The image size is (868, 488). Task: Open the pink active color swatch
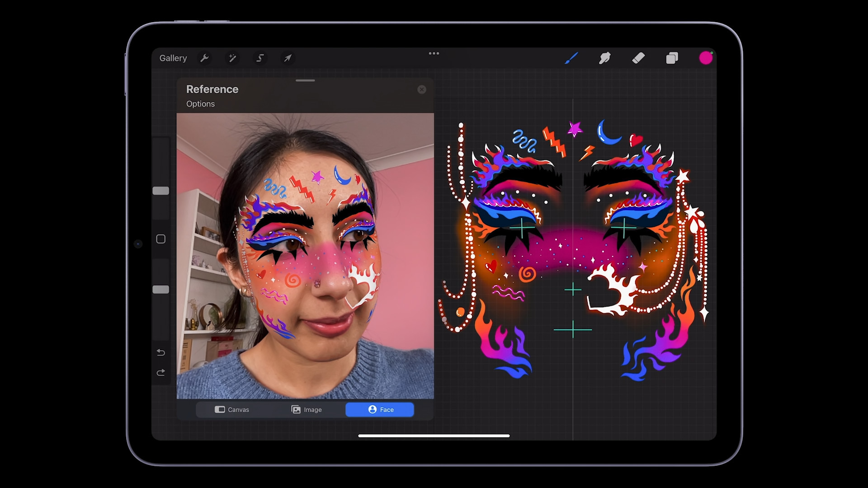pos(706,58)
